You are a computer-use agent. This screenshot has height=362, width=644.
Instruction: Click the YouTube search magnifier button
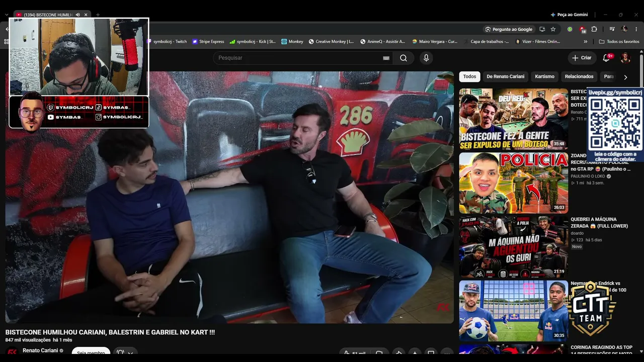[404, 58]
